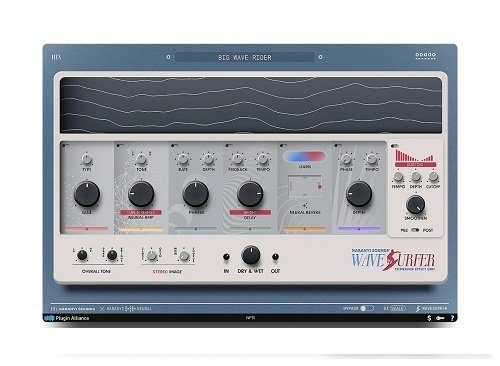Click the red strip under Glue module
The height and width of the screenshot is (366, 500).
[87, 229]
